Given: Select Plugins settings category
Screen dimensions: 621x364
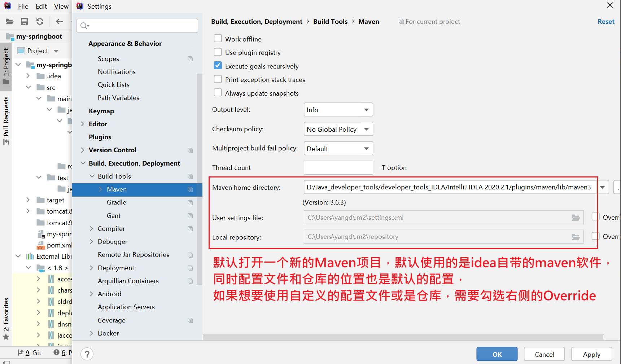Looking at the screenshot, I should 100,137.
